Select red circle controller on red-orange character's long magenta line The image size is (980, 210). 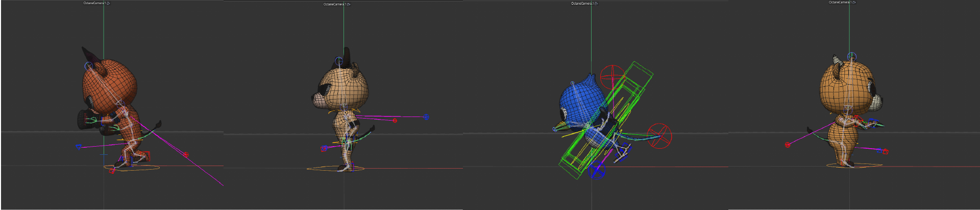pyautogui.click(x=186, y=154)
